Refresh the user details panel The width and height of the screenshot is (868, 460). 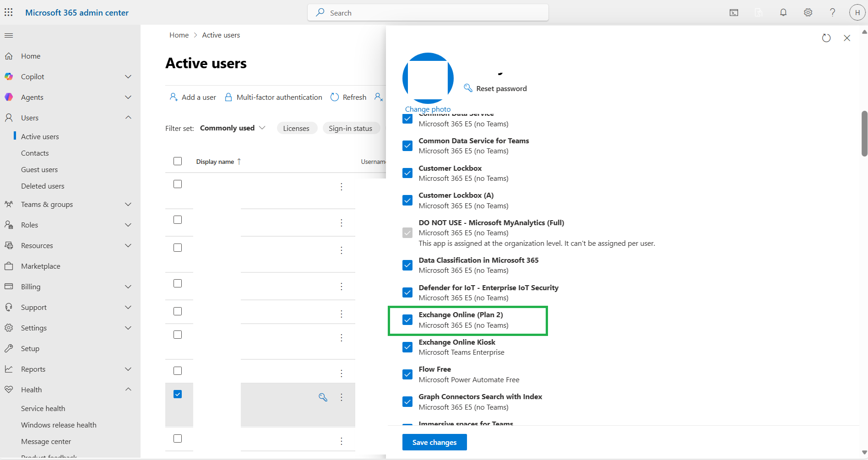click(826, 38)
